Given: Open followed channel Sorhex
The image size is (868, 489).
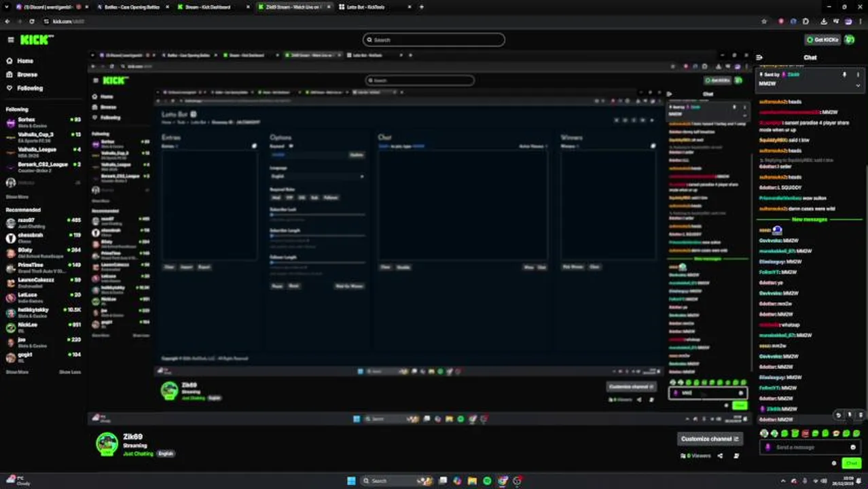Looking at the screenshot, I should tap(42, 122).
